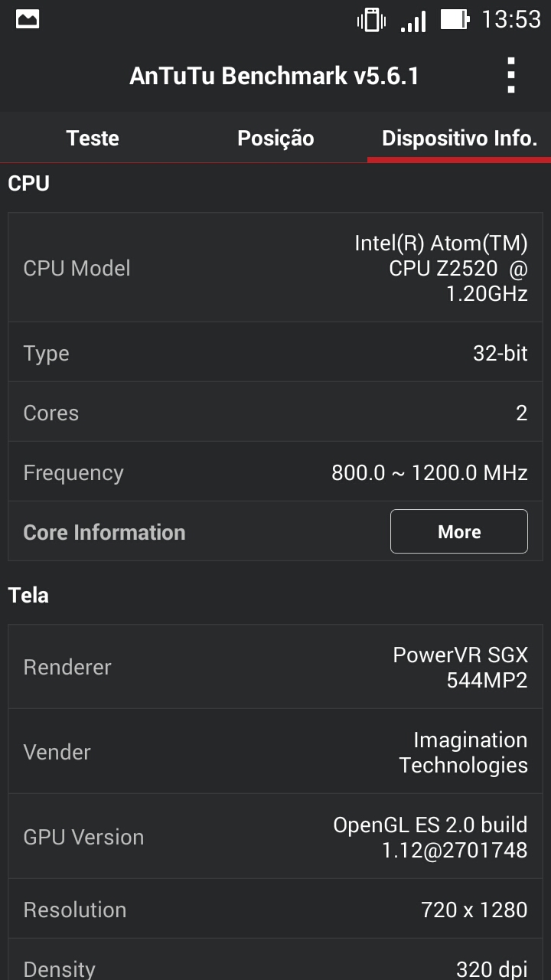The image size is (551, 980).
Task: Tap the picture notification icon
Action: click(28, 19)
